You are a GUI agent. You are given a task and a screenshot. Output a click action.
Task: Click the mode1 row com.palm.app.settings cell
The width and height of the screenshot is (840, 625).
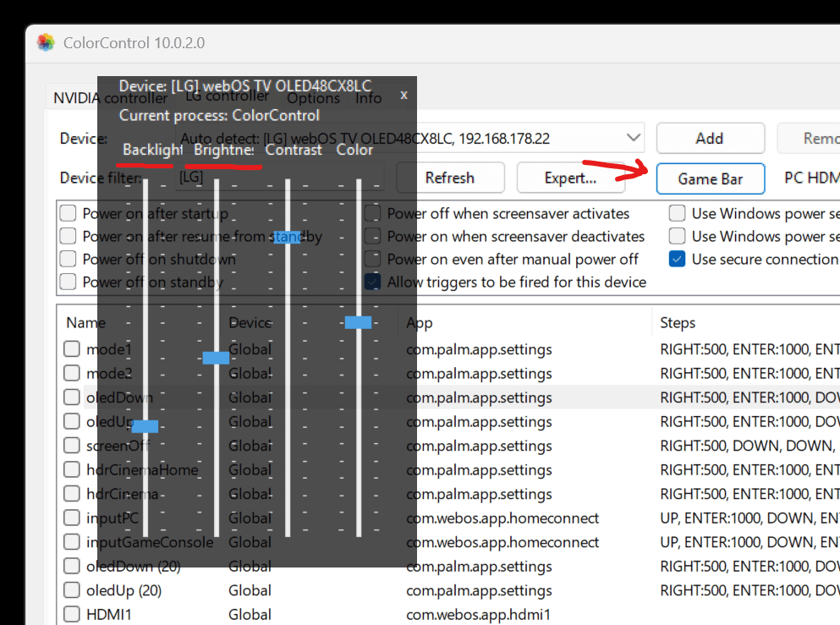(479, 349)
